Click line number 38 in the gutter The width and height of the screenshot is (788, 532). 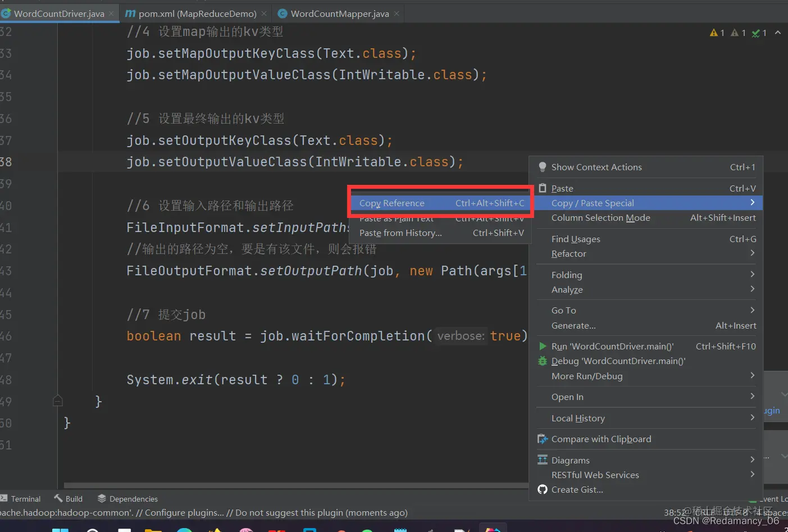pyautogui.click(x=6, y=162)
